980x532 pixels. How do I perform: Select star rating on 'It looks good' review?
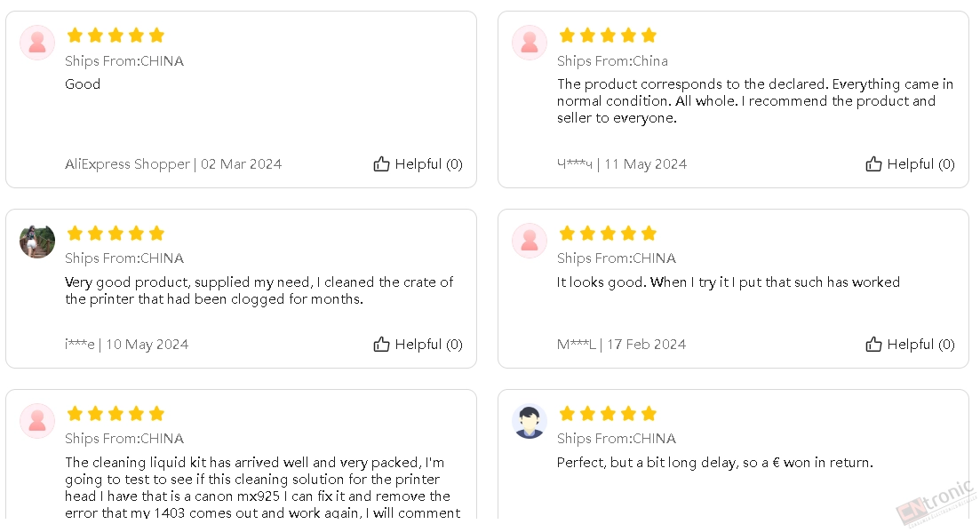click(608, 234)
